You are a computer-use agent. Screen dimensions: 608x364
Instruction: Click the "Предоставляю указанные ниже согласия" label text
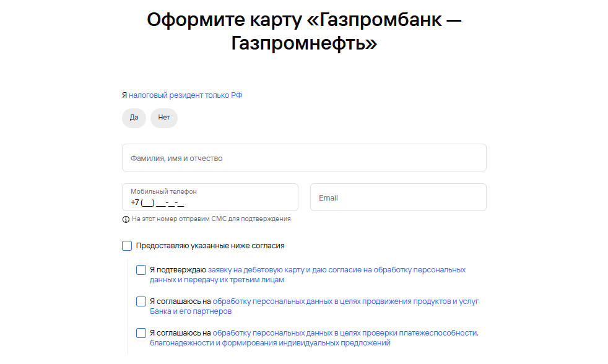click(x=210, y=246)
